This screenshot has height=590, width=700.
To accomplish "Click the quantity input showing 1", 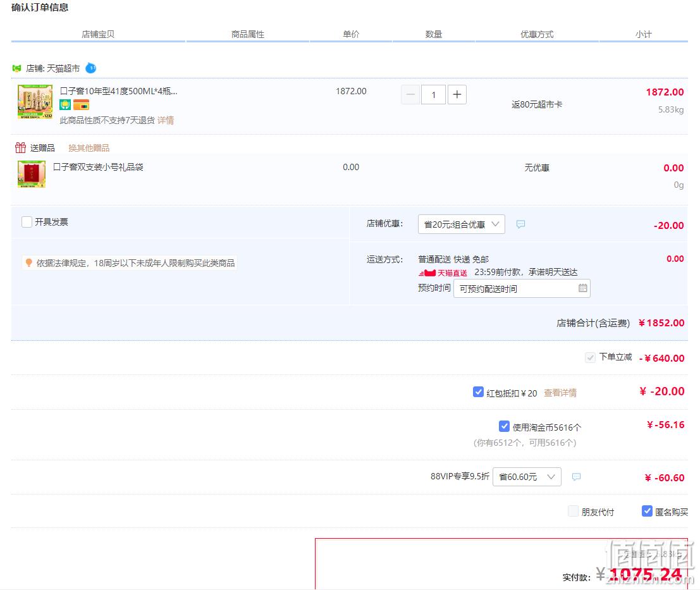I will tap(434, 95).
